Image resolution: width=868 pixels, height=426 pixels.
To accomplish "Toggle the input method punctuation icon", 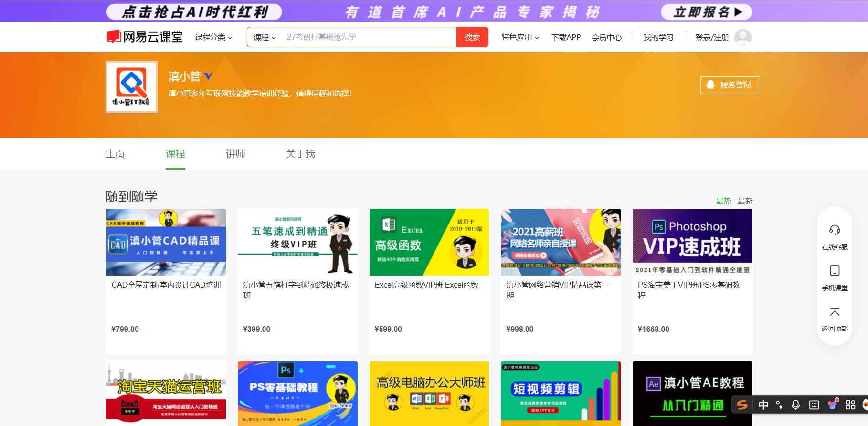I will coord(779,405).
